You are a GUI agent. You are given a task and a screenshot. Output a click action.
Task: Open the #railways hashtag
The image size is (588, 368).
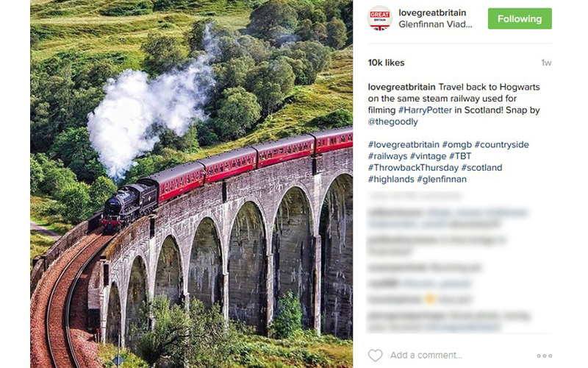click(x=387, y=156)
